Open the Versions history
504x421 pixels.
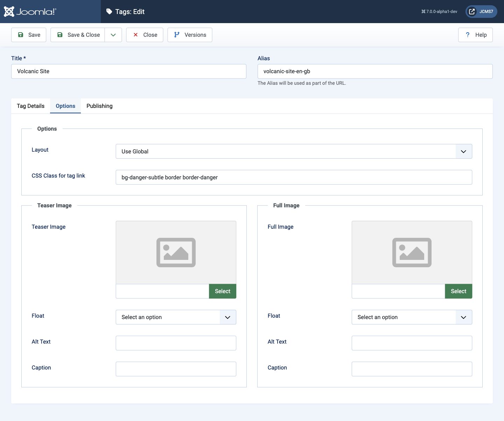point(190,35)
